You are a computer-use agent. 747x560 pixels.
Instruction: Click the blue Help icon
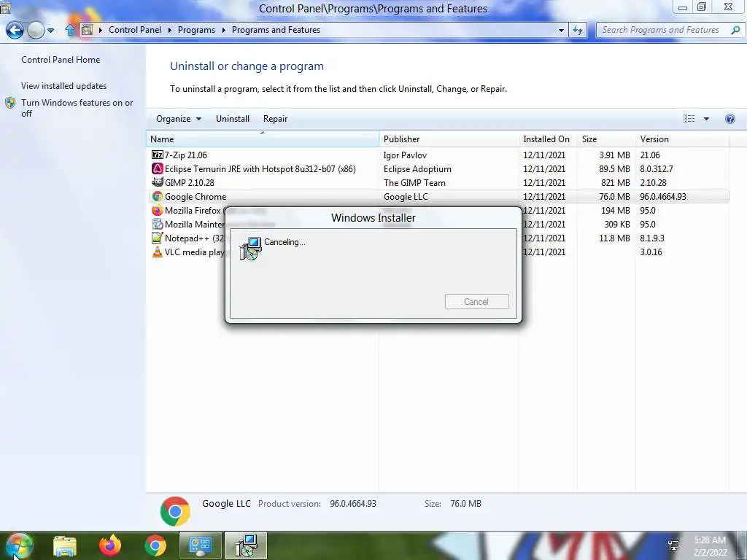pyautogui.click(x=729, y=119)
